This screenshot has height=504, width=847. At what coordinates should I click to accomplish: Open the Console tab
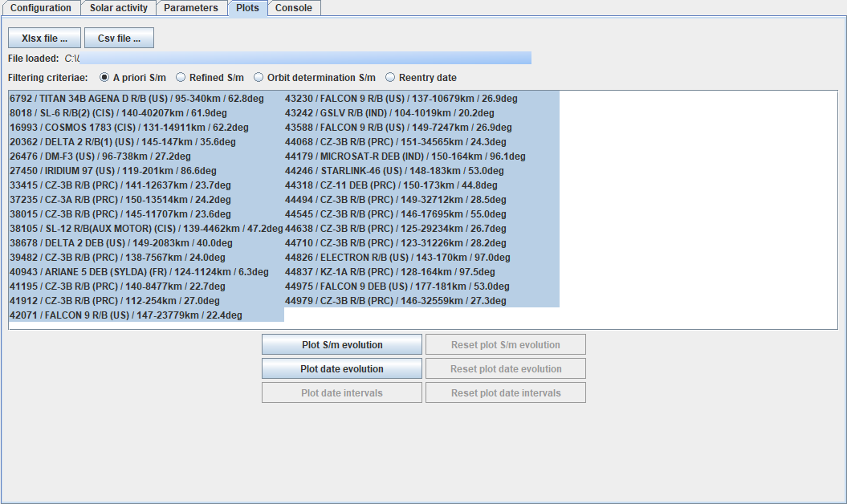point(294,8)
